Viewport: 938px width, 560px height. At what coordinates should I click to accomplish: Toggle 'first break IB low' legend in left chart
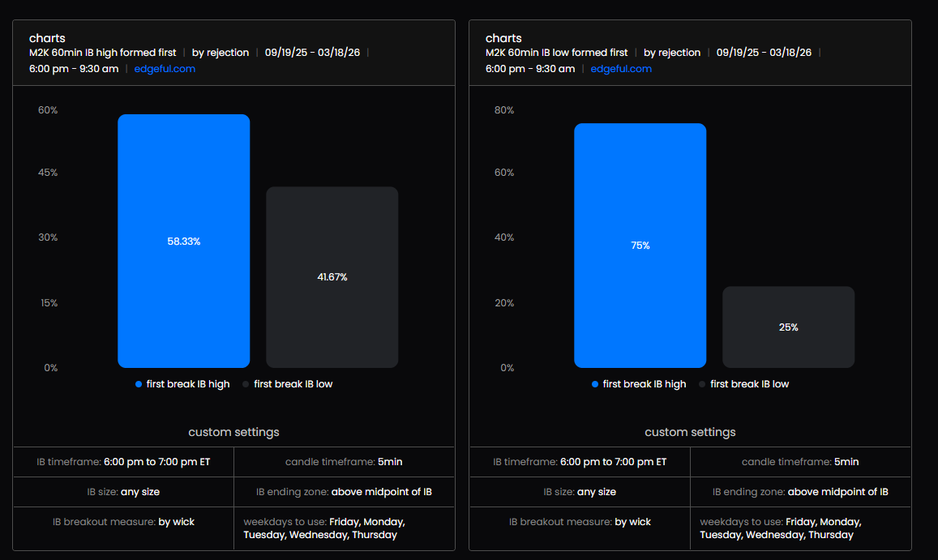tap(288, 384)
